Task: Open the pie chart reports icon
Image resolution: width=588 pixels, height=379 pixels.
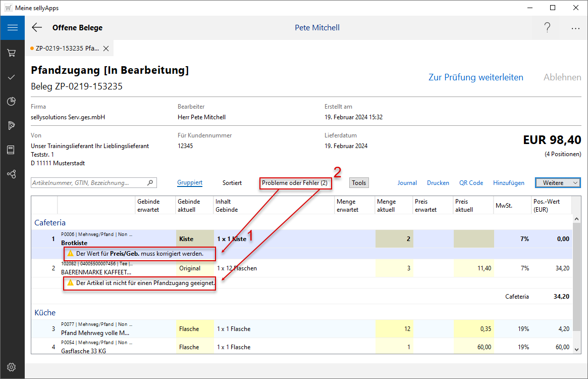Action: tap(12, 102)
